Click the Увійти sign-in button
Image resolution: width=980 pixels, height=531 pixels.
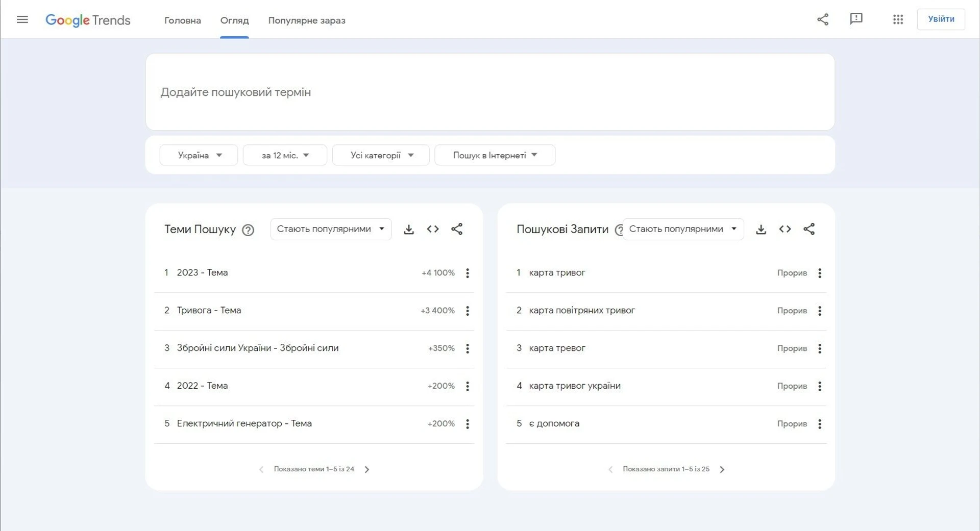click(941, 19)
